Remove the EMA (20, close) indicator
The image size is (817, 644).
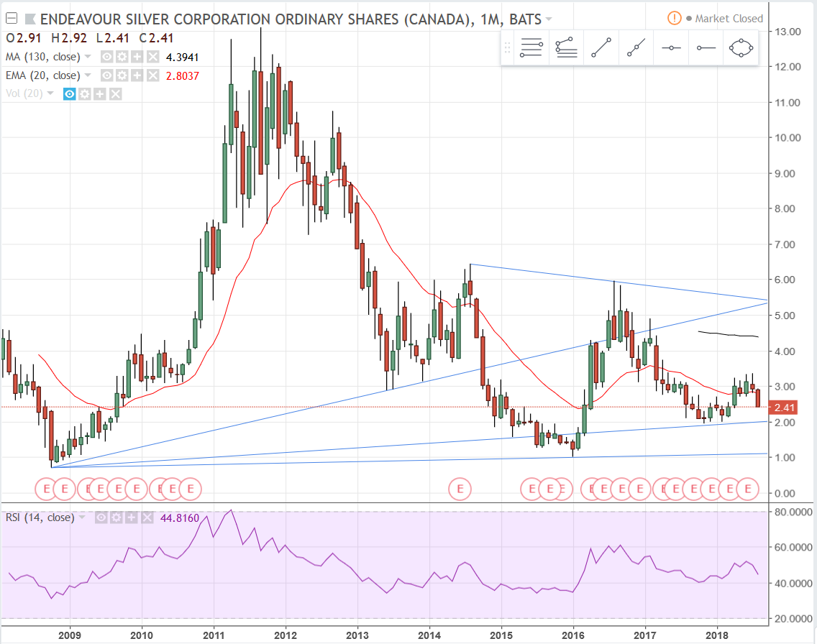pyautogui.click(x=152, y=75)
